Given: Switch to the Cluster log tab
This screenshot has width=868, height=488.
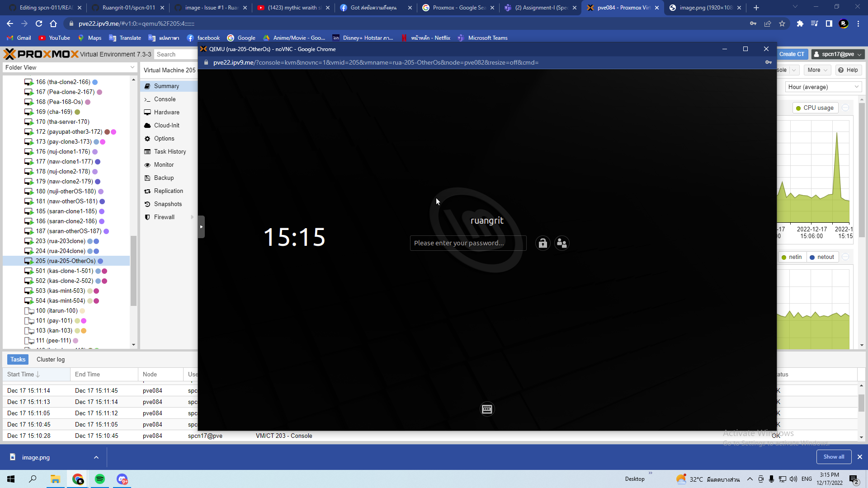Looking at the screenshot, I should click(x=51, y=359).
